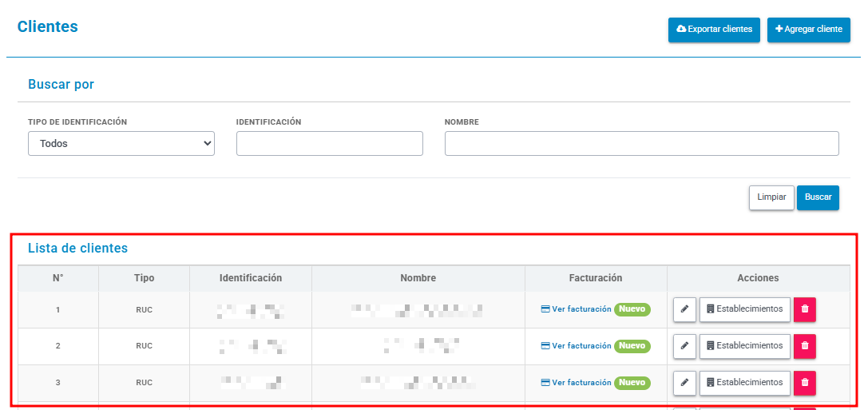Add a new client with Agregar cliente
The width and height of the screenshot is (868, 410).
point(809,30)
